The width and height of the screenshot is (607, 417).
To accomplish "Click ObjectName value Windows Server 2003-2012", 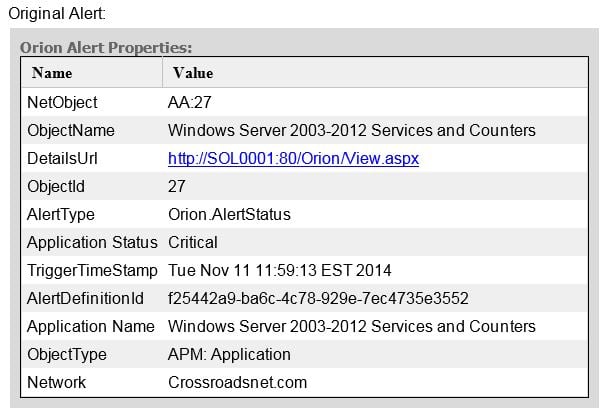I will (x=352, y=131).
